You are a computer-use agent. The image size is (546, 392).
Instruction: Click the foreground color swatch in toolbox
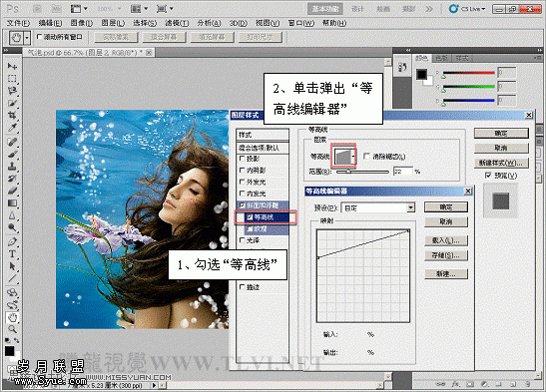coord(9,351)
